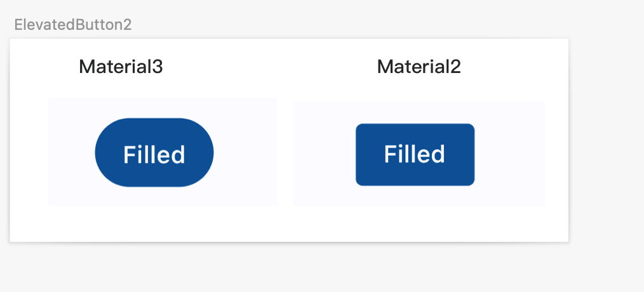Tap the Filled button under Material2
Viewport: 644px width, 292px height.
click(415, 154)
